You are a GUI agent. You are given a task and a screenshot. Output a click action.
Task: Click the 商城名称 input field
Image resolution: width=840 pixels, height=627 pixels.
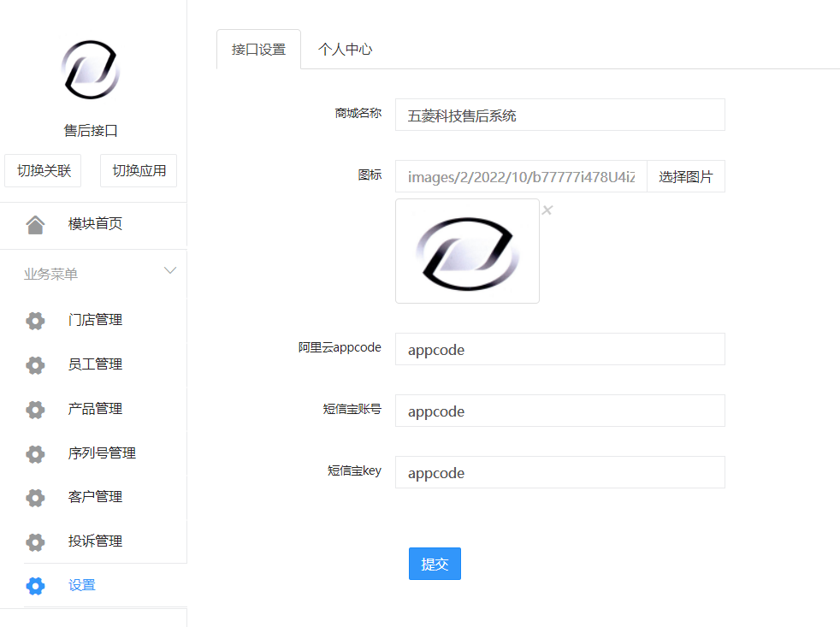click(x=559, y=115)
